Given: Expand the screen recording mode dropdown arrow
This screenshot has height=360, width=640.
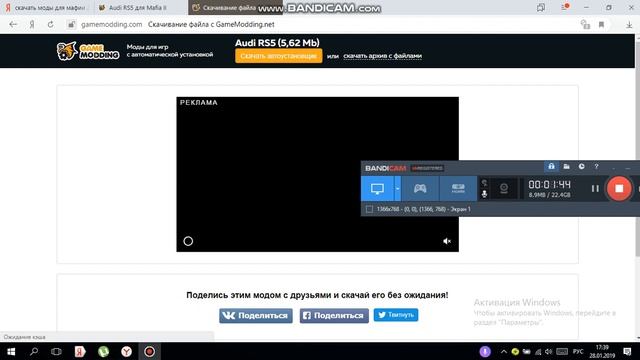Looking at the screenshot, I should click(x=398, y=189).
